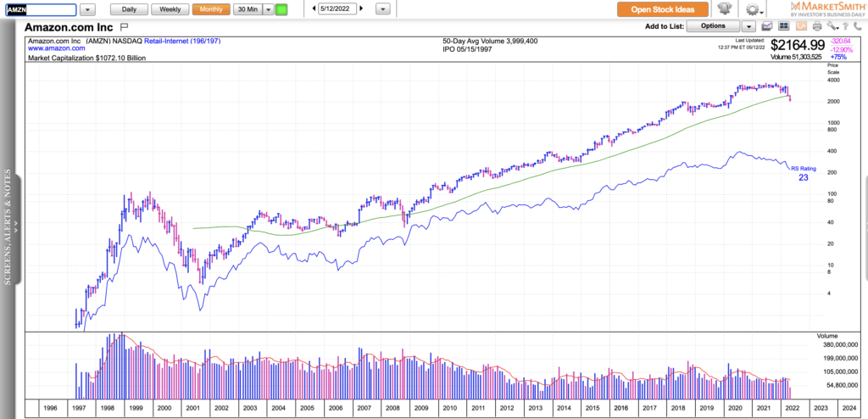This screenshot has height=419, width=868.
Task: Open the 30 Min interval dropdown arrow
Action: tap(268, 9)
